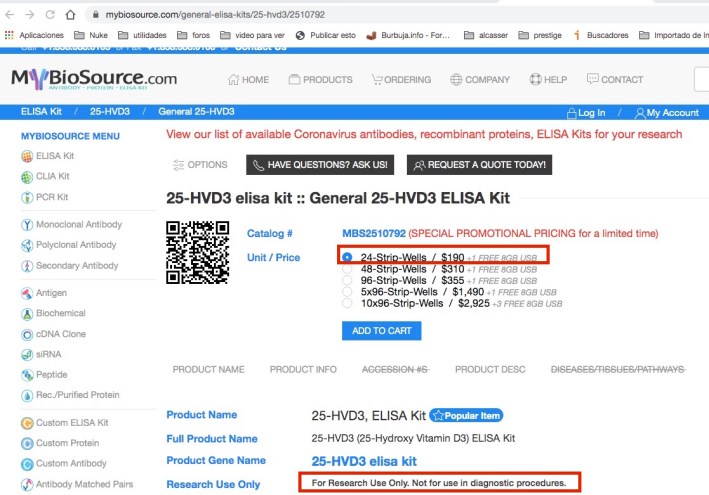
Task: Click the PCR Kit sidebar icon
Action: tap(27, 197)
